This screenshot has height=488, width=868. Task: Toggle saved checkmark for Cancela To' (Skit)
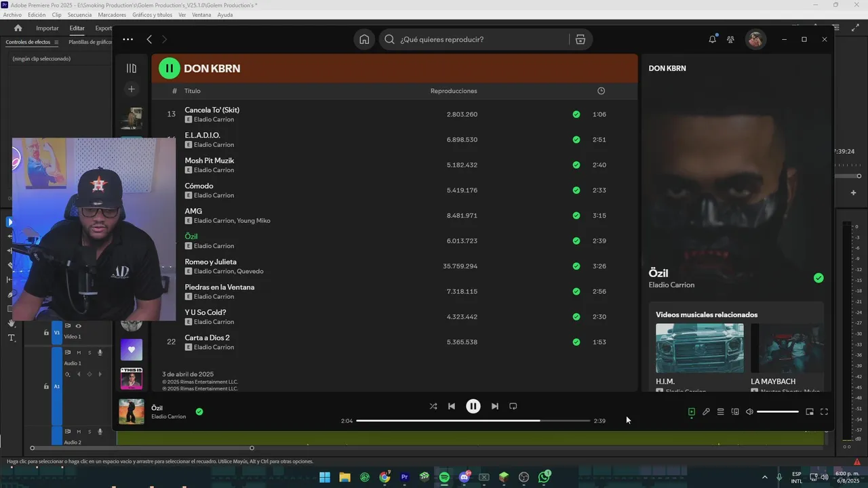coord(576,115)
